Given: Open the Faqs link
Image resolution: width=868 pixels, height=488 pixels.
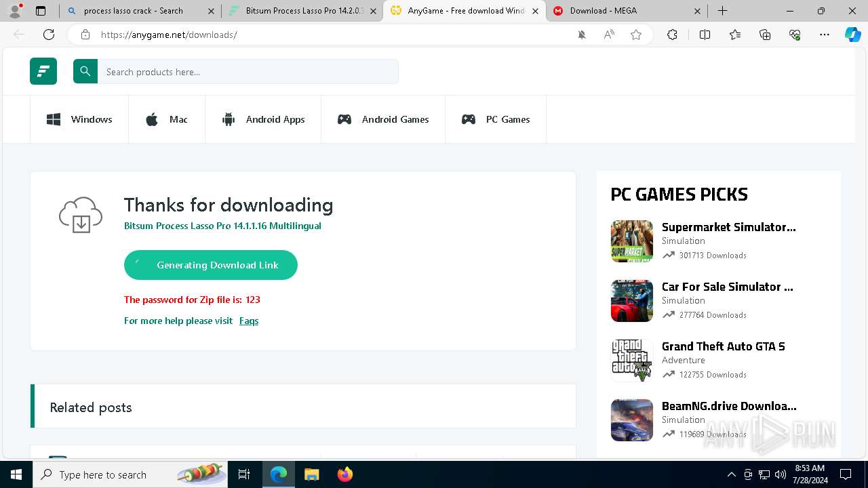Looking at the screenshot, I should (249, 321).
